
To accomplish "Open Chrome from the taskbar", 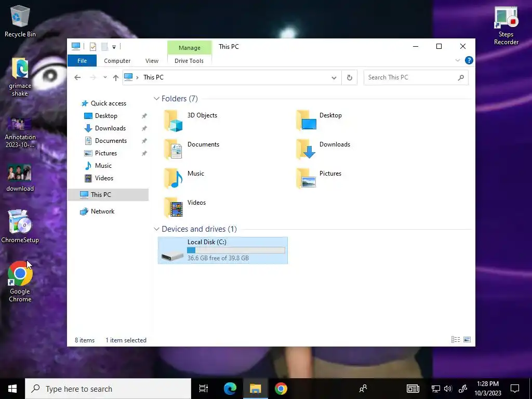I will click(281, 389).
